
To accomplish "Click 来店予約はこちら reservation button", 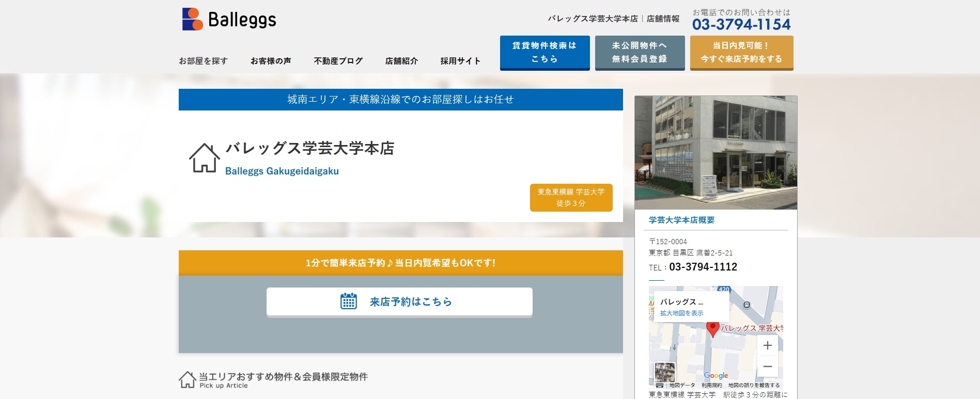I will click(399, 301).
